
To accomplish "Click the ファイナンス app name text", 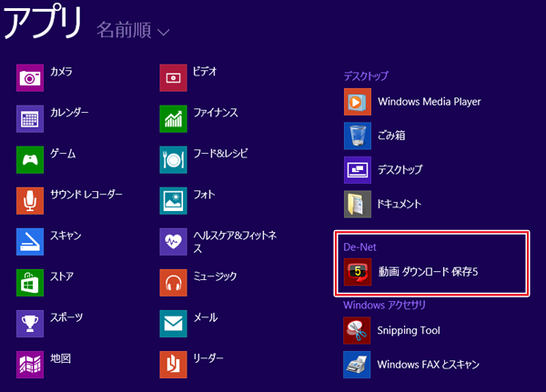I will pos(216,113).
